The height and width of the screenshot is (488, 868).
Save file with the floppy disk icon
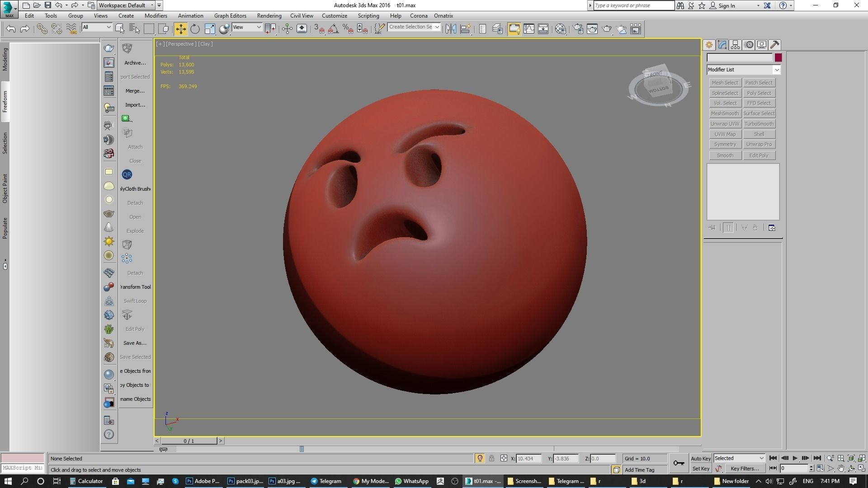tap(47, 5)
